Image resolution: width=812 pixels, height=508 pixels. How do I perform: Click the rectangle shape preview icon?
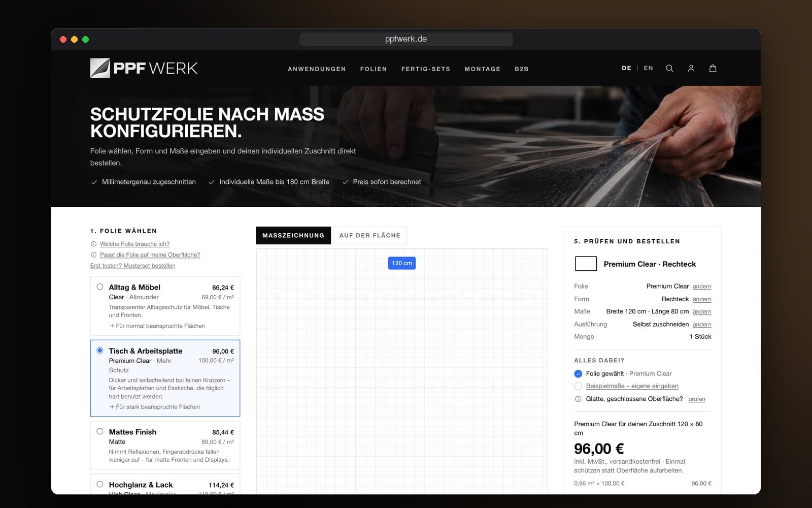tap(586, 264)
